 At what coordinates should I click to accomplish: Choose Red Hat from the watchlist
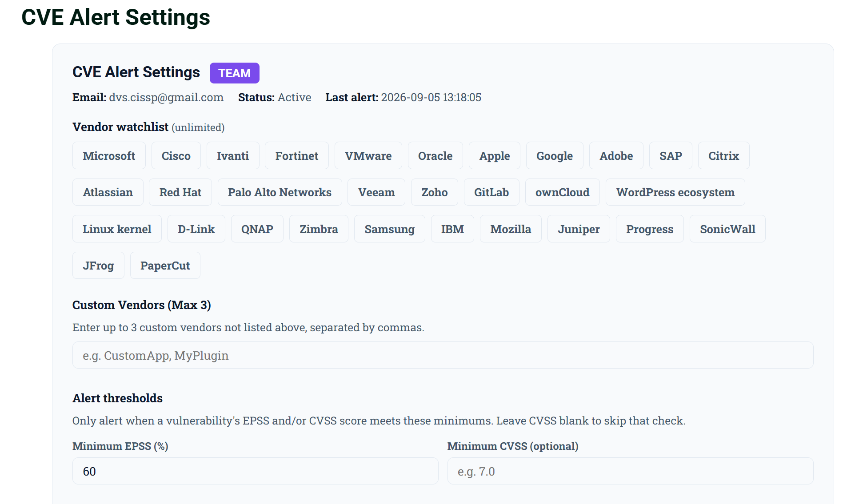[180, 192]
